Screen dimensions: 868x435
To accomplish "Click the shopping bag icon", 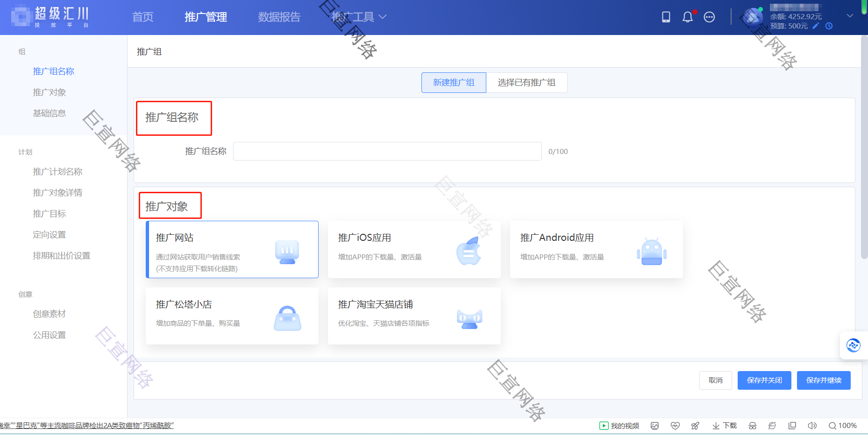I will click(x=287, y=318).
